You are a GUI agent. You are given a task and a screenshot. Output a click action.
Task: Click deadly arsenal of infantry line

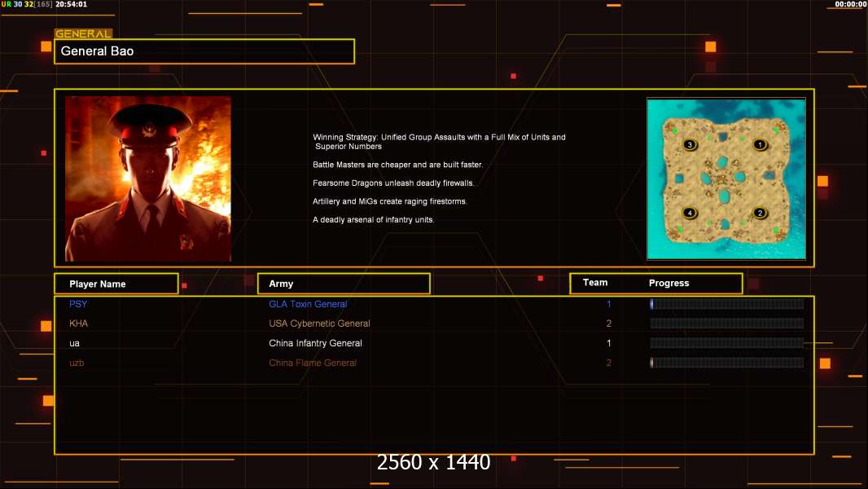pos(373,219)
